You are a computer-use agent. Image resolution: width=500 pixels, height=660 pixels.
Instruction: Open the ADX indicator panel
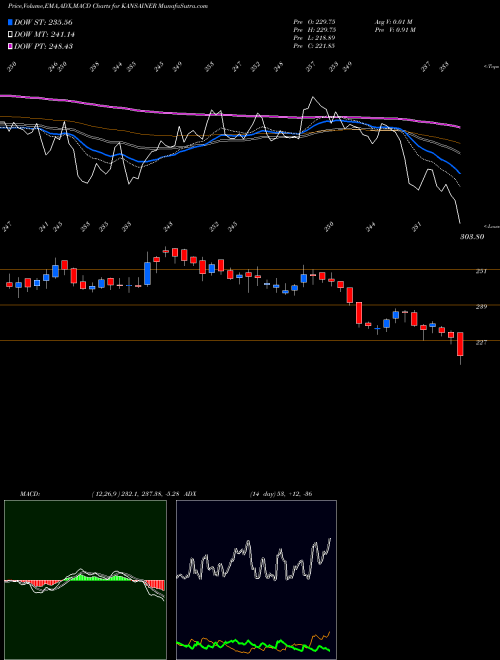[x=256, y=580]
